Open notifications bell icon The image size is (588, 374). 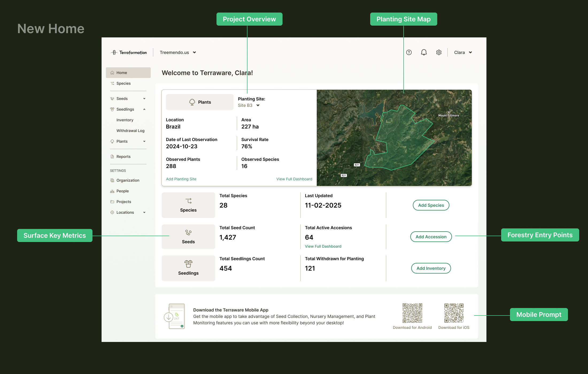point(424,52)
